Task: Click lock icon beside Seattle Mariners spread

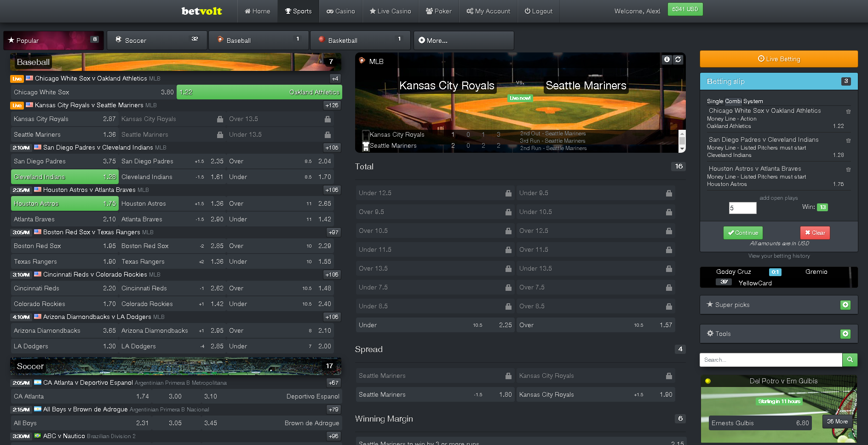Action: (x=508, y=376)
